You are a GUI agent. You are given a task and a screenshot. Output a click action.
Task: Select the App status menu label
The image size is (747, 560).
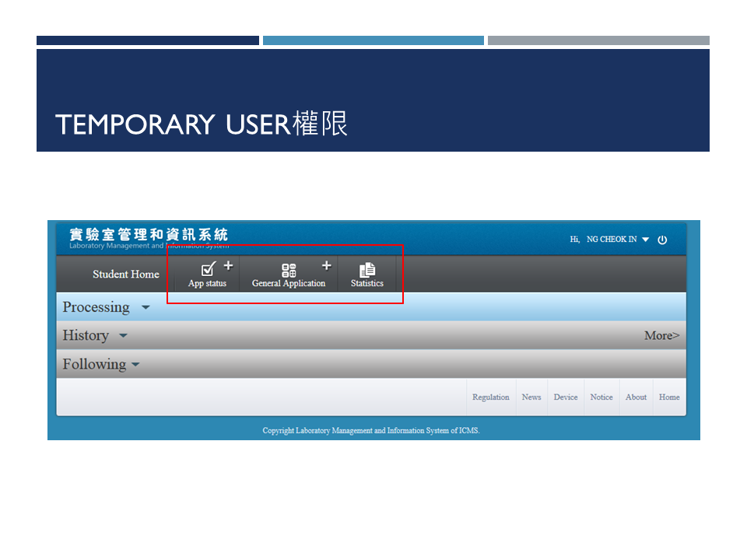(207, 283)
